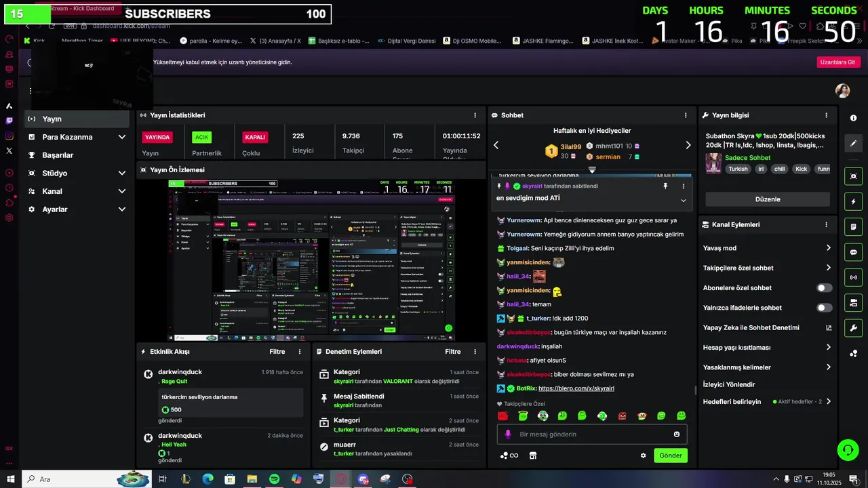Open Yasaklanmış kelimeler arrow
This screenshot has height=488, width=868.
coord(828,367)
